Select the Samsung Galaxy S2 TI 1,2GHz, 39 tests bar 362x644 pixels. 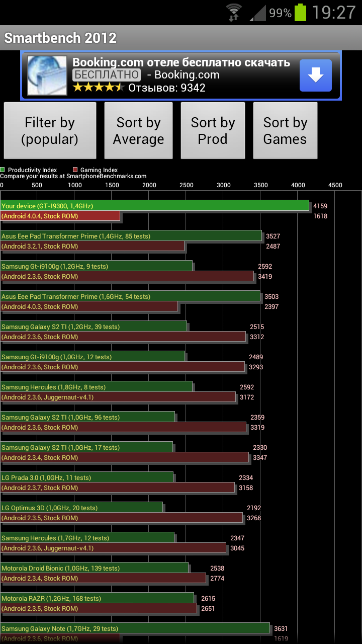94,327
